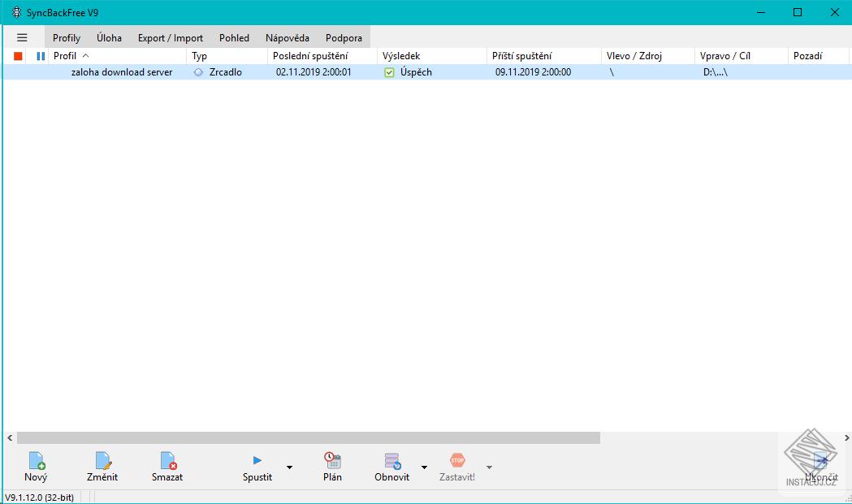Restore files with Obnovit
Viewport: 852px width, 504px height.
(x=391, y=467)
